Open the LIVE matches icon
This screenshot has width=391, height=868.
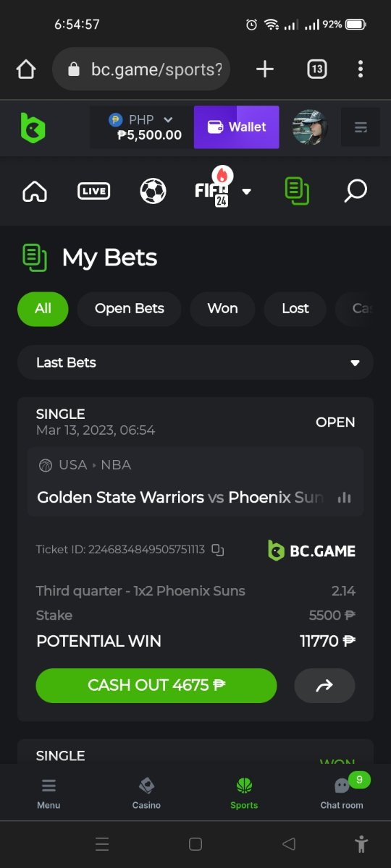point(94,192)
